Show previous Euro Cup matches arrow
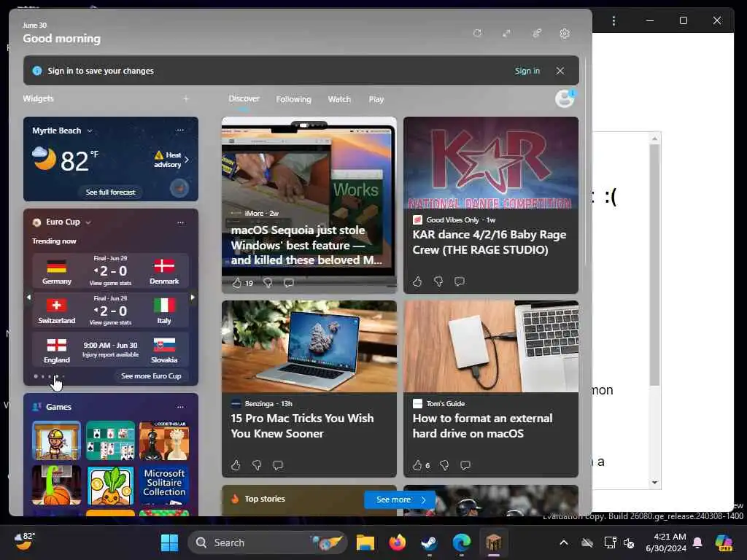 pyautogui.click(x=28, y=297)
